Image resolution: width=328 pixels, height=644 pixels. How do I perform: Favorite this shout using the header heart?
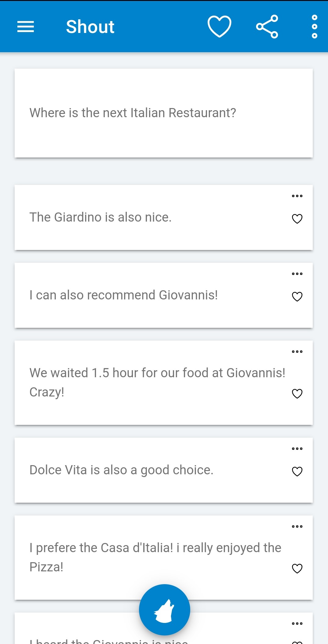219,27
